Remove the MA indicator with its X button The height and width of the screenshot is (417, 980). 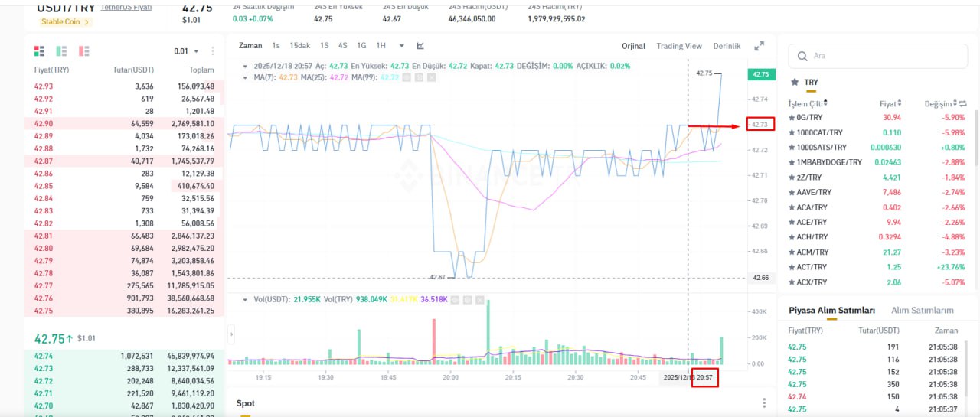pos(432,77)
